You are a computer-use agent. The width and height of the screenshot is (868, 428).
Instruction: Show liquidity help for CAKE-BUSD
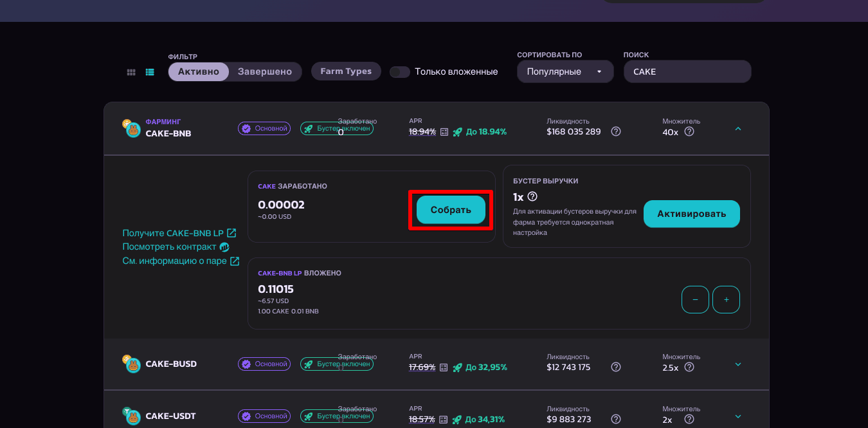pyautogui.click(x=616, y=368)
